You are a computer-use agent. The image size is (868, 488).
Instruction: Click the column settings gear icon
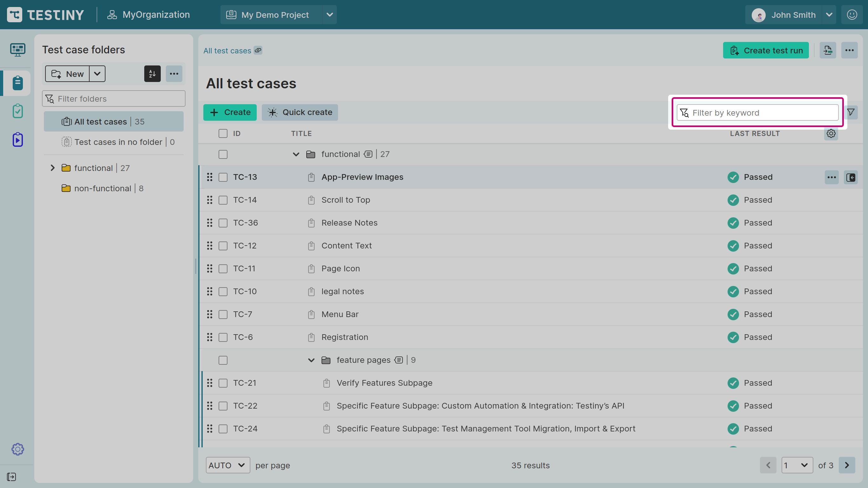(831, 133)
